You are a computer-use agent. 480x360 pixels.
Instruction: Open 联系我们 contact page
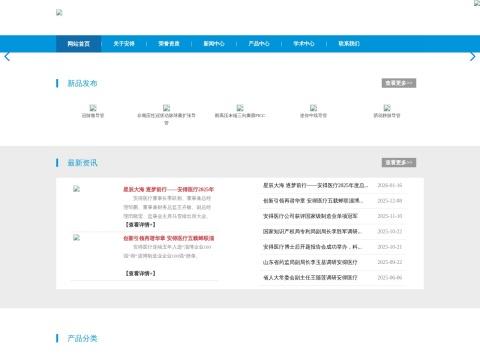pyautogui.click(x=349, y=44)
